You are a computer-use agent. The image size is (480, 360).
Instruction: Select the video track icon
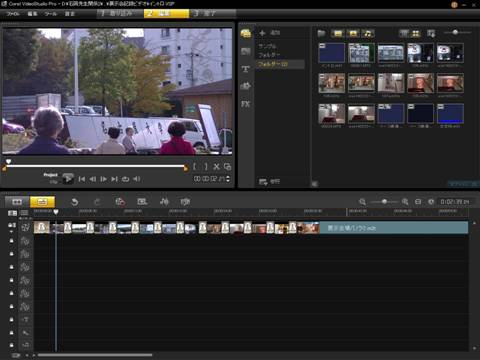point(25,227)
